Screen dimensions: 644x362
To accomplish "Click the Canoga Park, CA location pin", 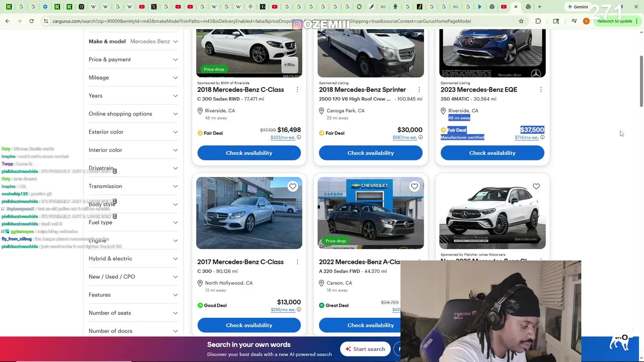I will tap(322, 111).
